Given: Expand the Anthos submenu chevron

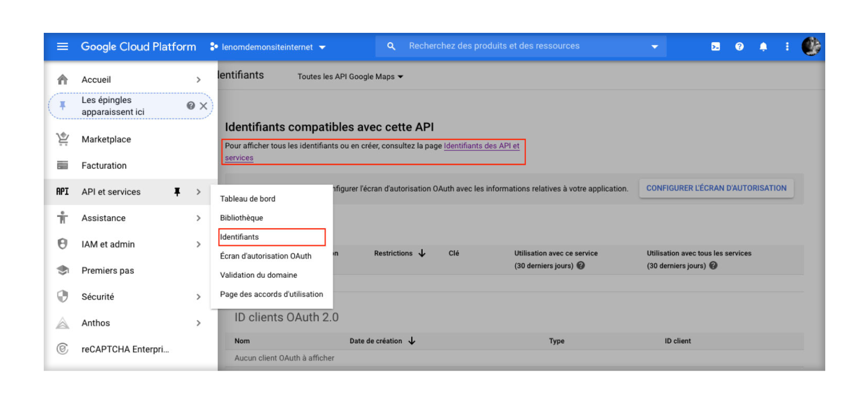Looking at the screenshot, I should pyautogui.click(x=198, y=323).
